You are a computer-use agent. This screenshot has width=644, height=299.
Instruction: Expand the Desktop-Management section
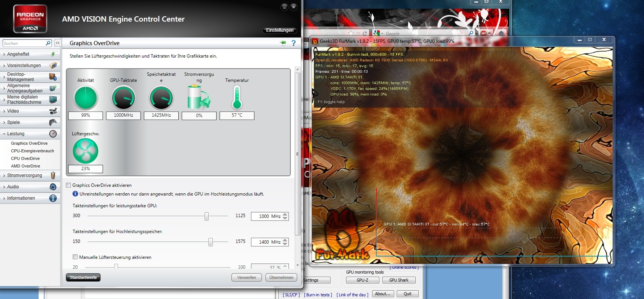(4, 77)
